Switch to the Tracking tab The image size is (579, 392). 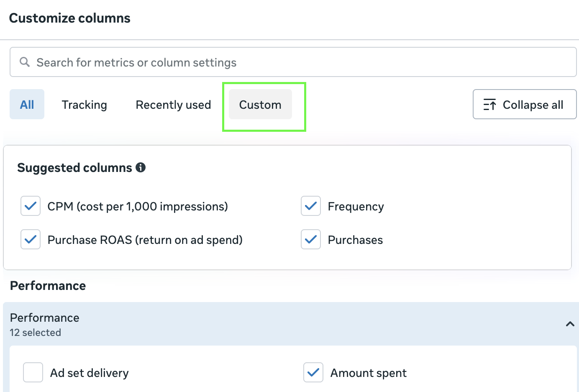85,105
